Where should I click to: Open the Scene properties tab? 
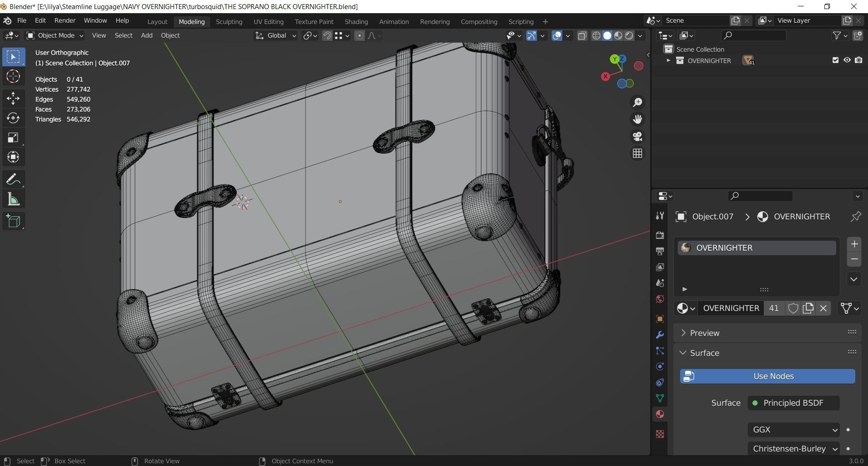(660, 283)
